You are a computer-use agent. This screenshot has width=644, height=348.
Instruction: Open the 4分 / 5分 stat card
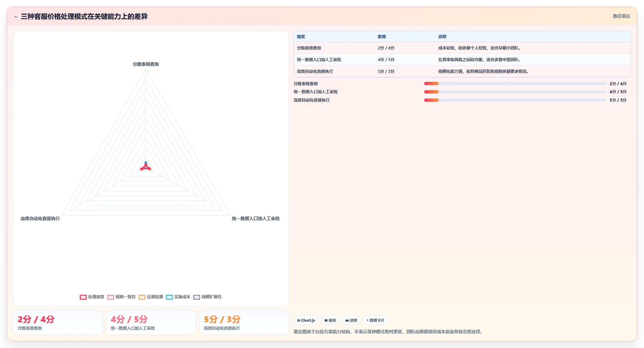pos(151,323)
